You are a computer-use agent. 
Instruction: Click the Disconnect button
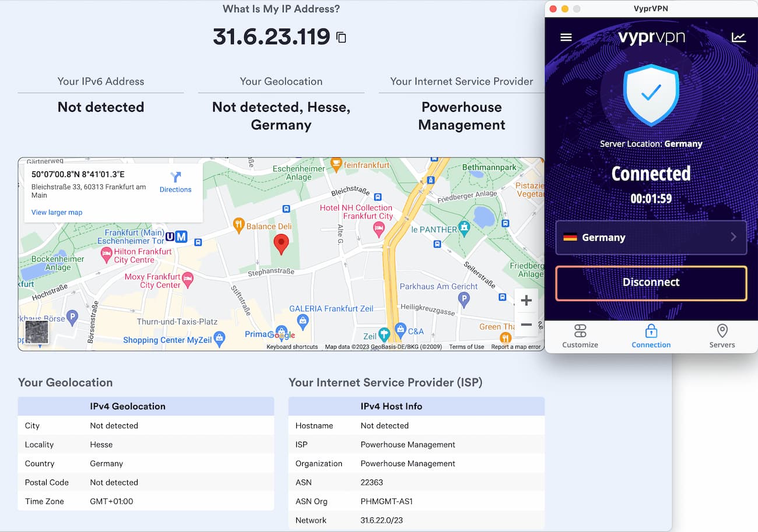coord(651,282)
